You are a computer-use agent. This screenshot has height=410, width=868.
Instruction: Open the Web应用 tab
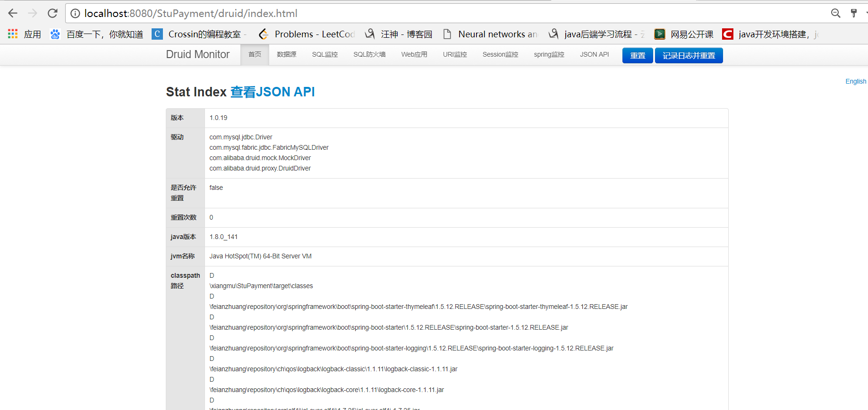[414, 55]
